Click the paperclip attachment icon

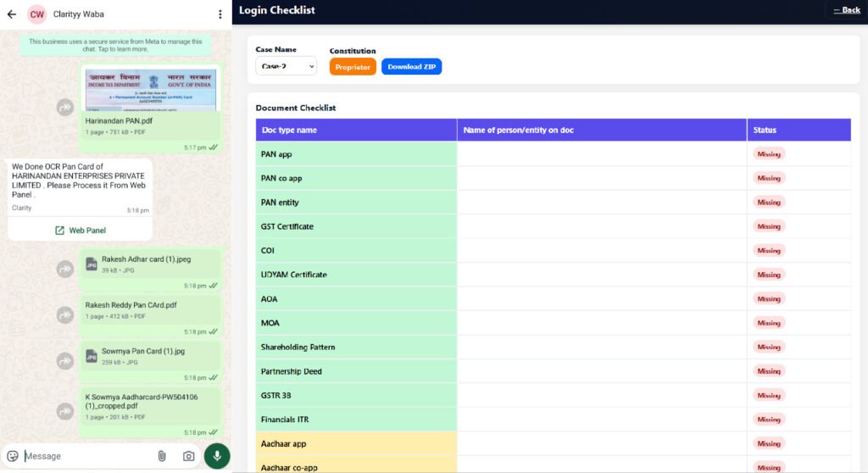[x=161, y=456]
